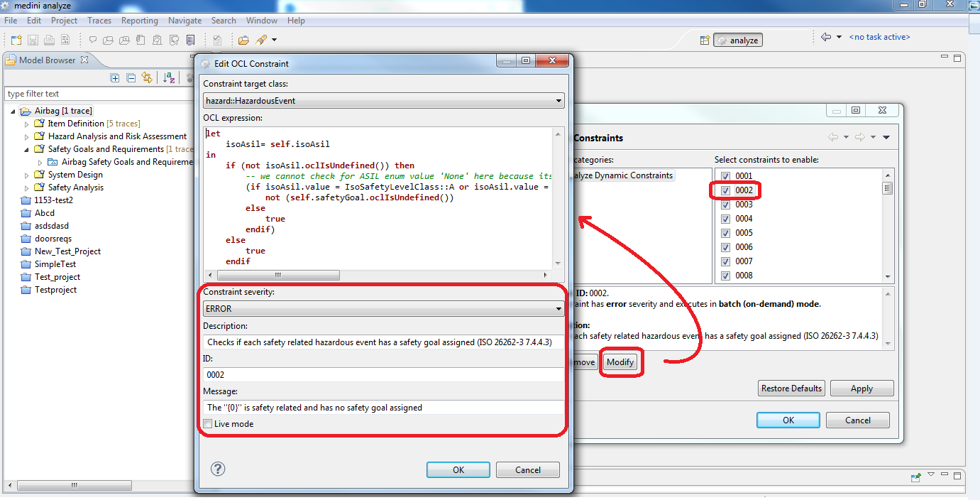
Task: Open the help question mark icon
Action: (218, 469)
